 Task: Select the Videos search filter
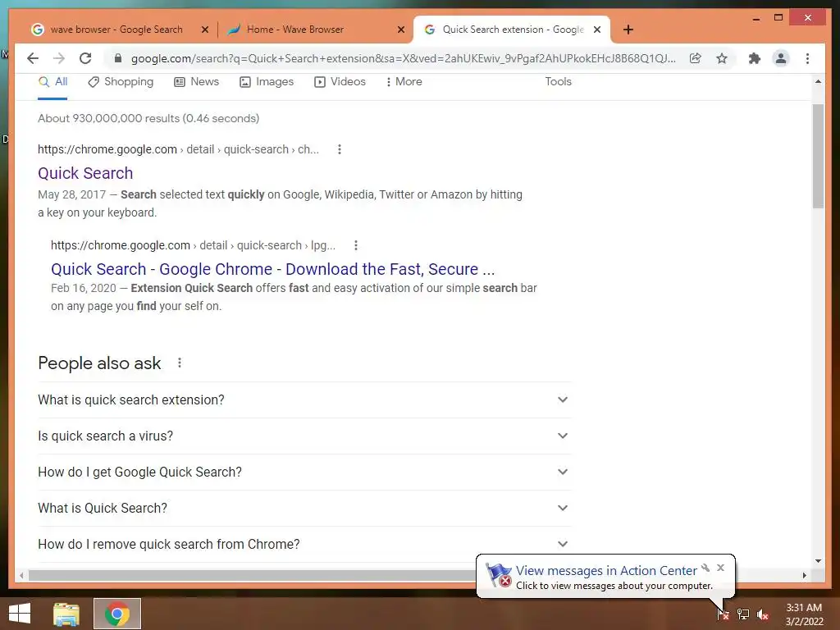click(x=340, y=82)
